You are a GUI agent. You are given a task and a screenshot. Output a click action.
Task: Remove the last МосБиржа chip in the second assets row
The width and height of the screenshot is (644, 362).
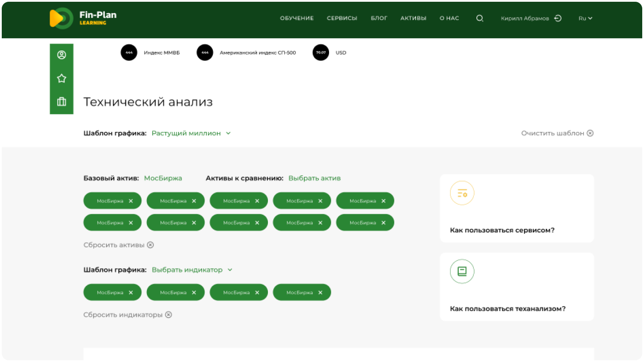384,223
